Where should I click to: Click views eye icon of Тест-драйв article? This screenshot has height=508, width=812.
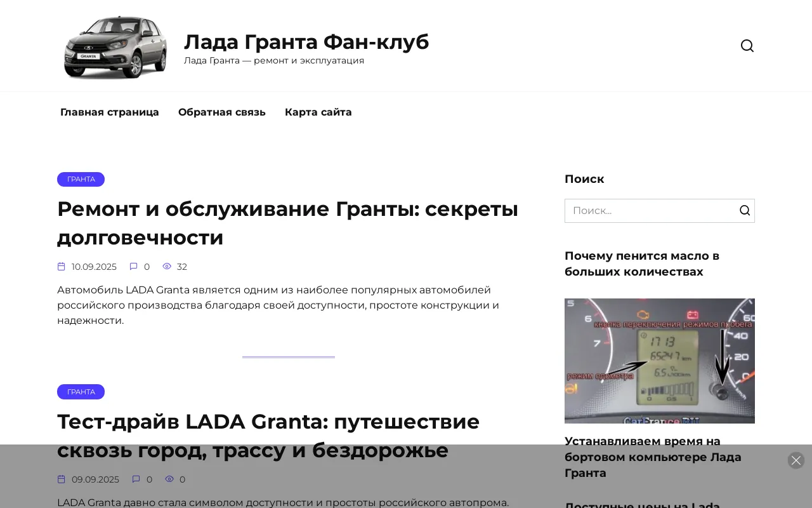click(169, 479)
